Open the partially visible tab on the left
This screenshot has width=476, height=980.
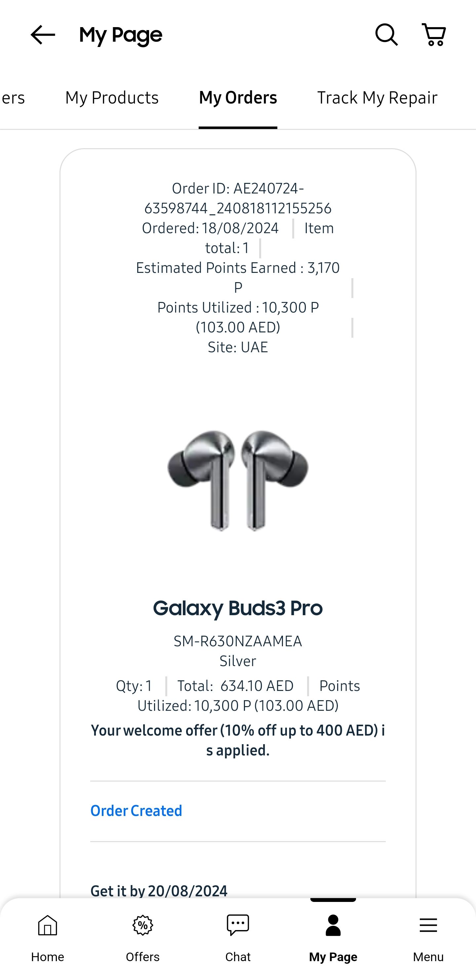pyautogui.click(x=13, y=98)
